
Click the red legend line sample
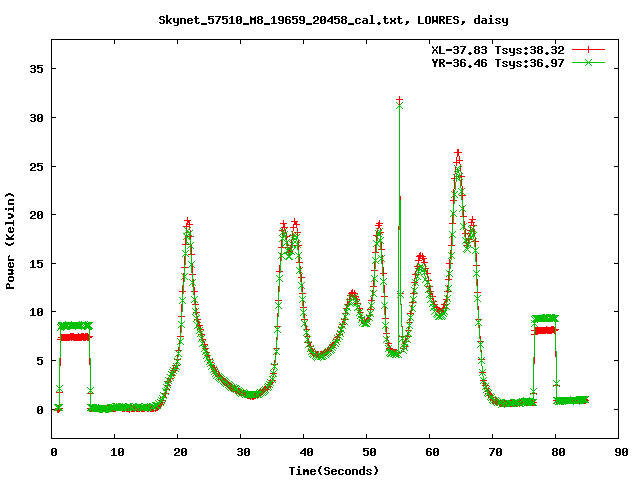(588, 50)
